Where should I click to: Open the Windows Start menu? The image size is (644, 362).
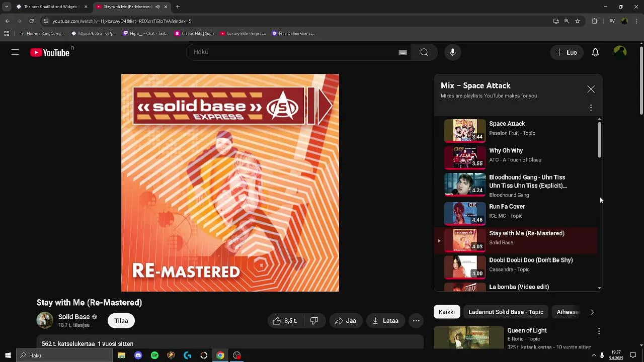click(x=8, y=355)
